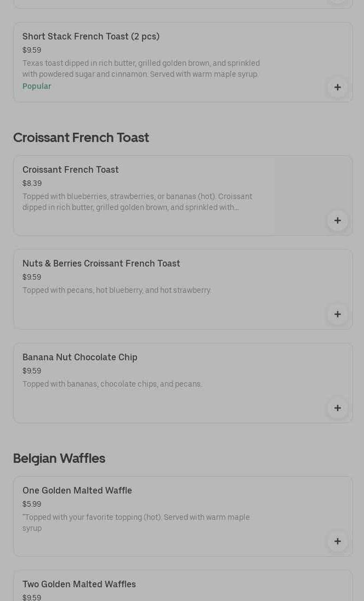Screen dimensions: 364x601
Task: Click the Popular label on Short Stack
Action: point(37,86)
